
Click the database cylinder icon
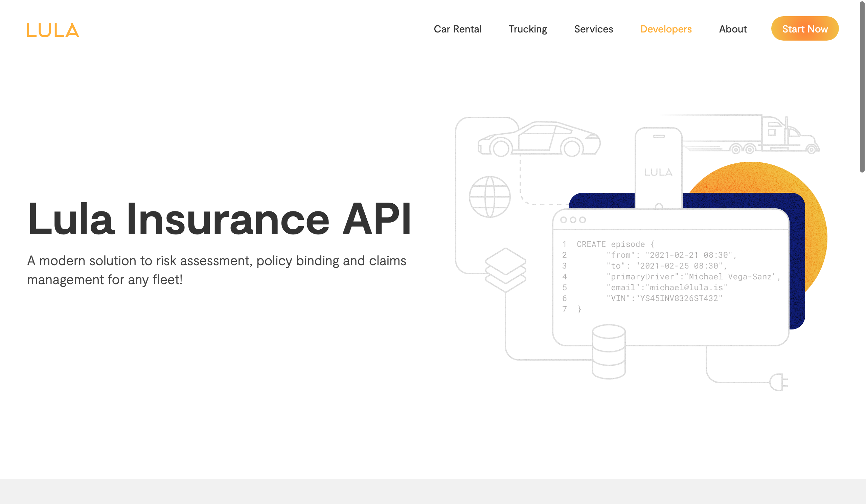click(609, 352)
